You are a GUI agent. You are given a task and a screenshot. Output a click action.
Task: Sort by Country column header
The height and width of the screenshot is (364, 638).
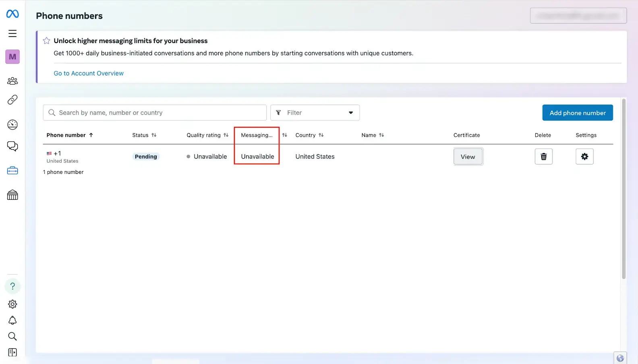coord(309,135)
